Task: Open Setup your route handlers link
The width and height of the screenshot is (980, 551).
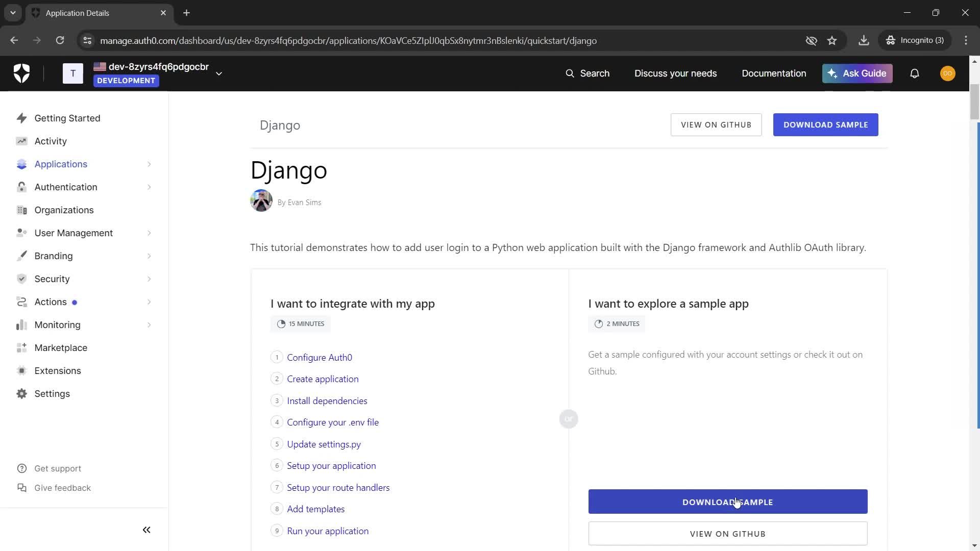Action: pyautogui.click(x=338, y=488)
